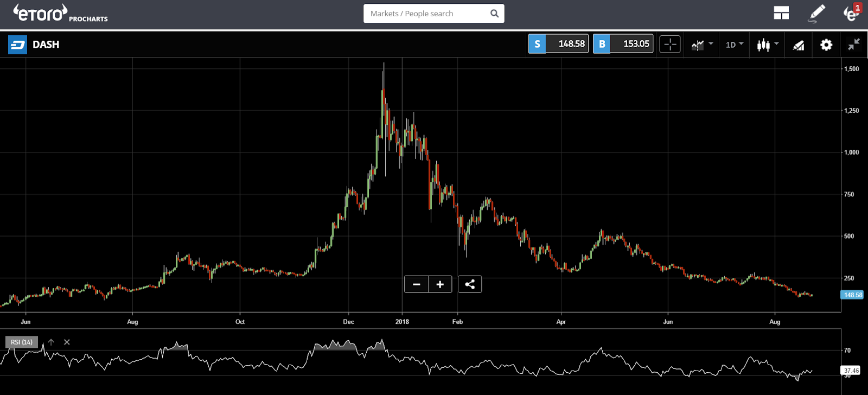The height and width of the screenshot is (395, 868).
Task: Click the Sell button at 148.58
Action: 558,44
